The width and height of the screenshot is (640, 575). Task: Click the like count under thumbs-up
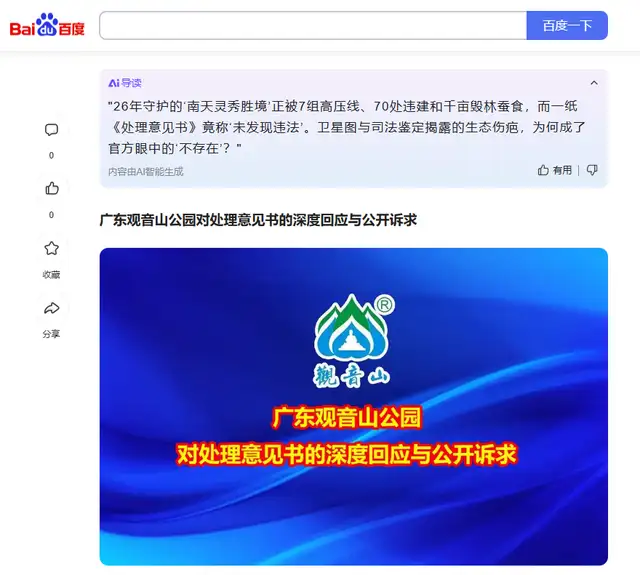(51, 215)
